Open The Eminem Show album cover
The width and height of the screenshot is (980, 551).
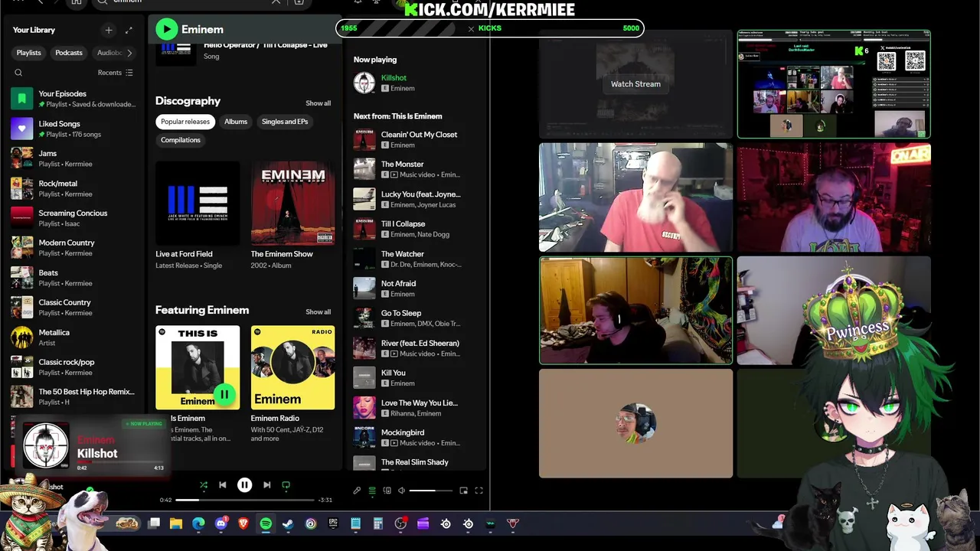292,204
